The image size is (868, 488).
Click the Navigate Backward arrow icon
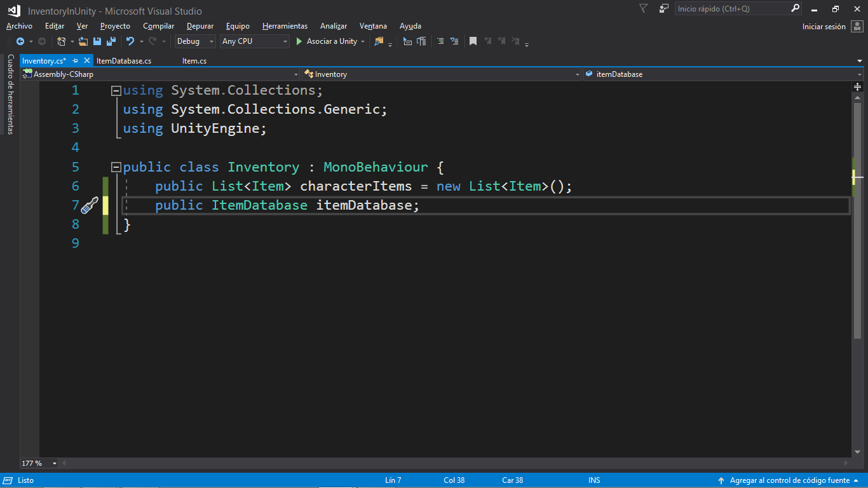(20, 41)
